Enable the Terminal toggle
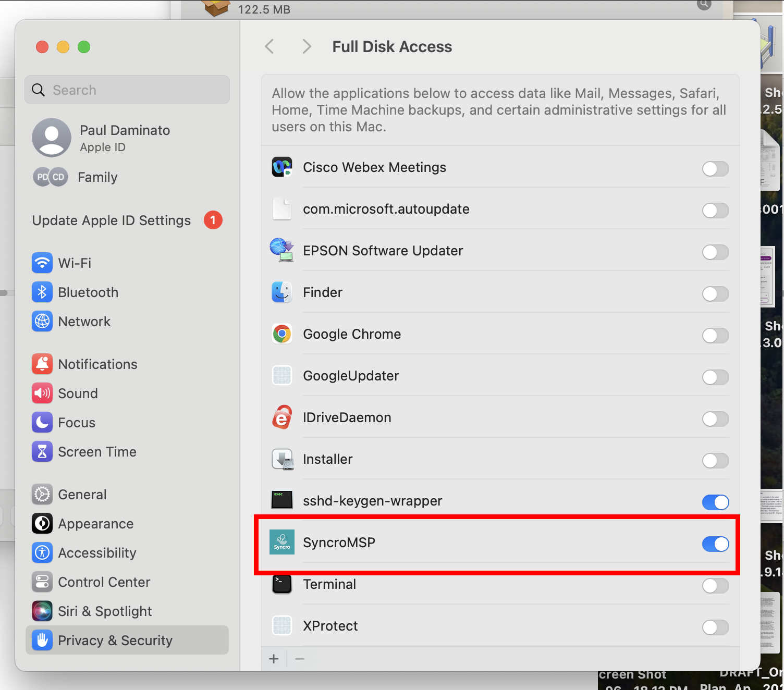 (715, 586)
